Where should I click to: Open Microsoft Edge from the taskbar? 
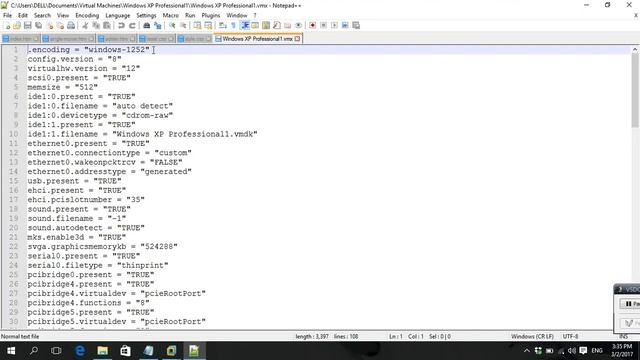tap(80, 351)
